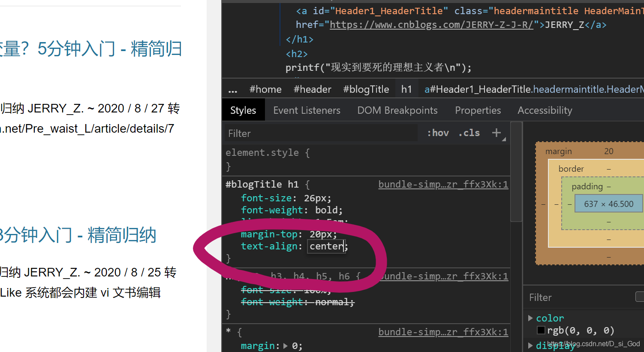Click the margin-top property name

tap(269, 234)
